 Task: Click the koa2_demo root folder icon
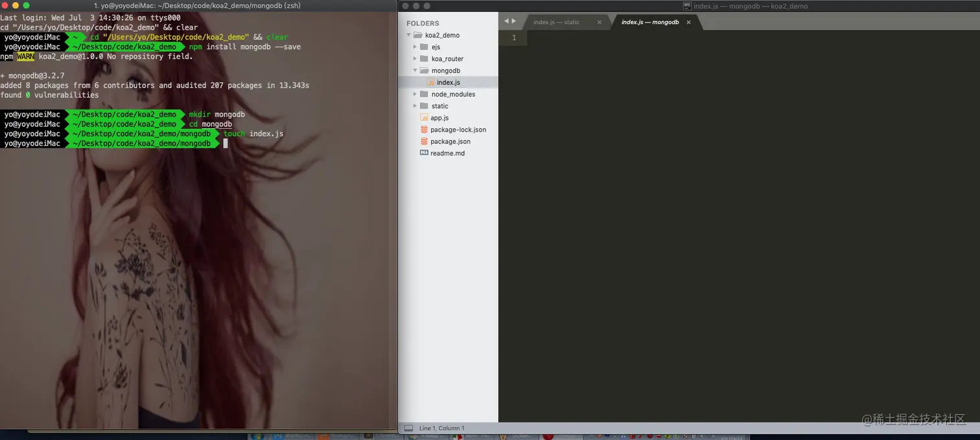417,35
